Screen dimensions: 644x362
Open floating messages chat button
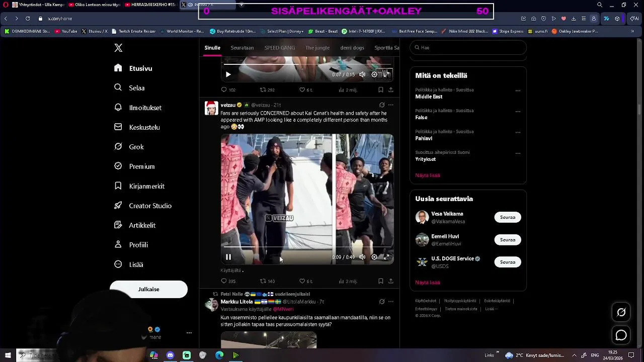[x=621, y=335]
